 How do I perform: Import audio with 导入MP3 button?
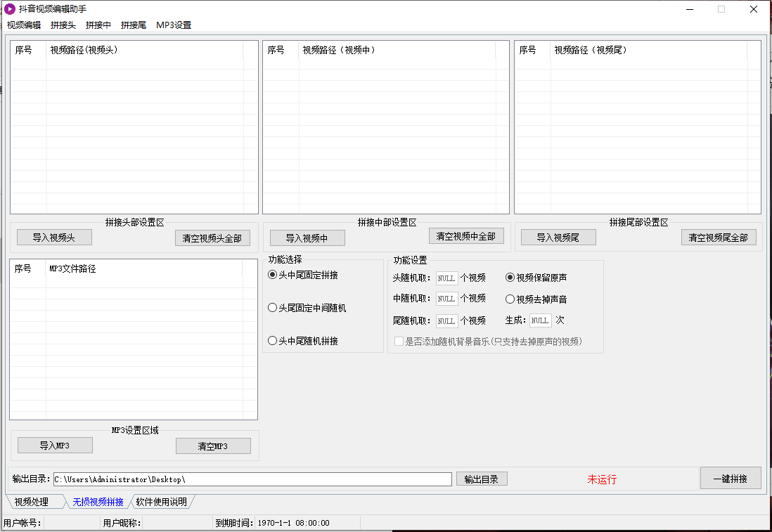pos(55,446)
